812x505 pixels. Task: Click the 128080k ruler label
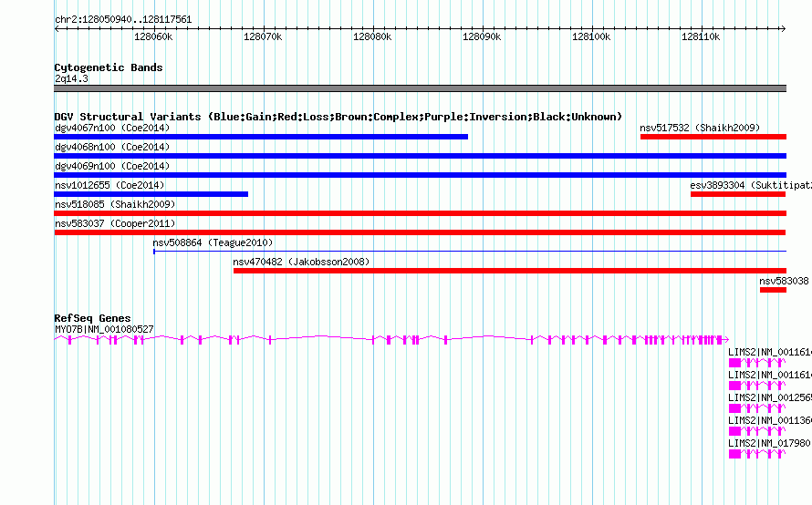click(372, 36)
